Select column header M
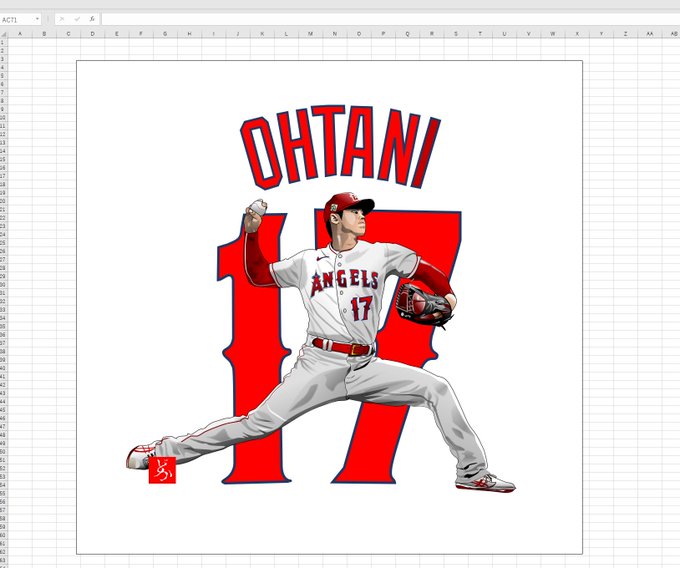The width and height of the screenshot is (680, 568). click(x=311, y=34)
